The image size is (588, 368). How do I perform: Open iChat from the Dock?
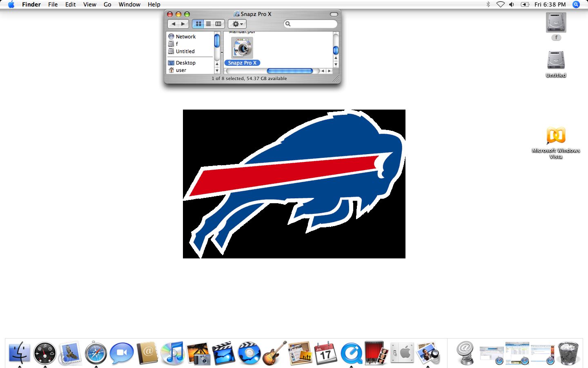[x=121, y=353]
